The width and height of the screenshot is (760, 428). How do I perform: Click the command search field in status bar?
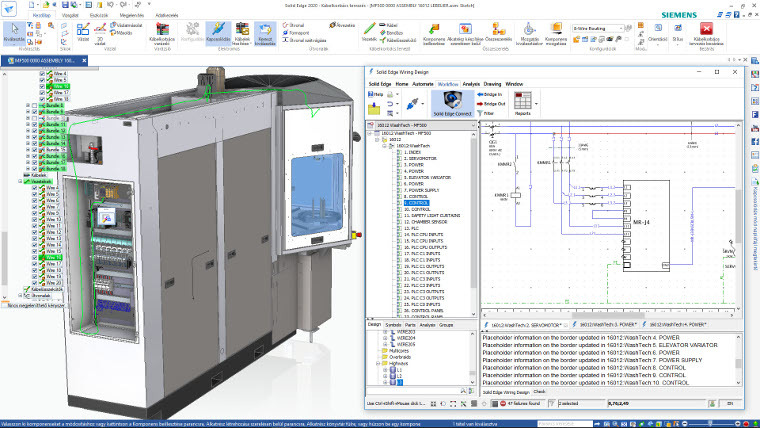(x=564, y=424)
